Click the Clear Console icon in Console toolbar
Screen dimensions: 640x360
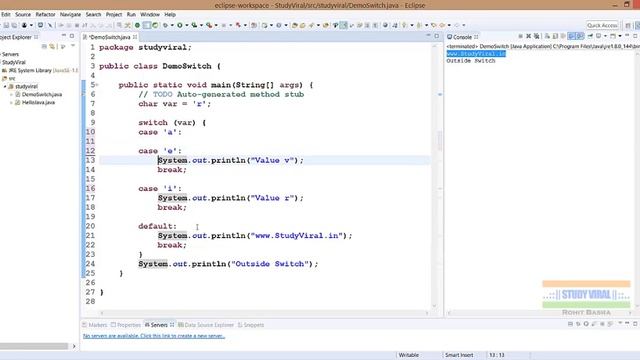pos(547,36)
